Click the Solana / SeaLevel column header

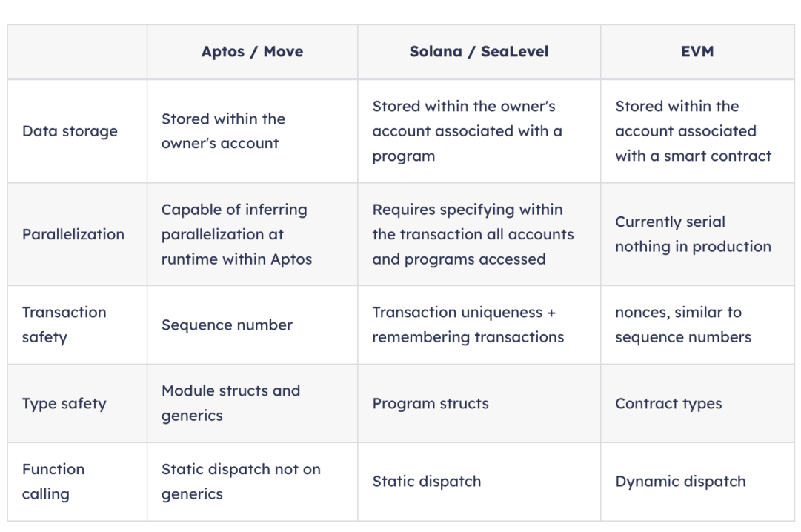pyautogui.click(x=479, y=52)
